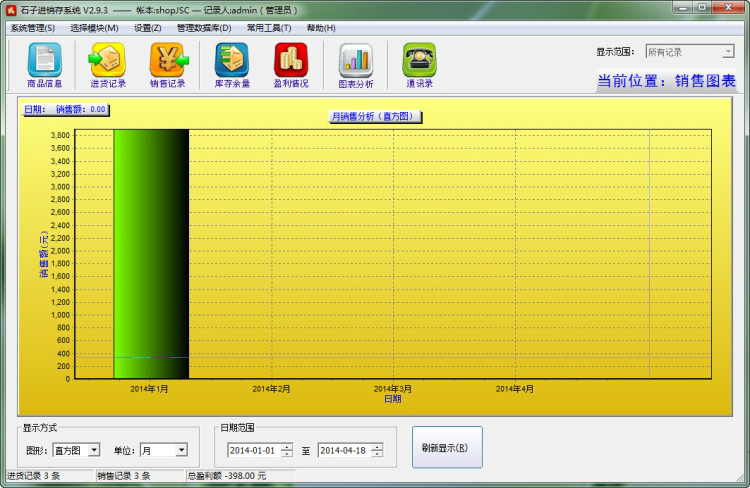750x488 pixels.
Task: Click the 库存余量 inventory balance icon
Action: pyautogui.click(x=232, y=64)
